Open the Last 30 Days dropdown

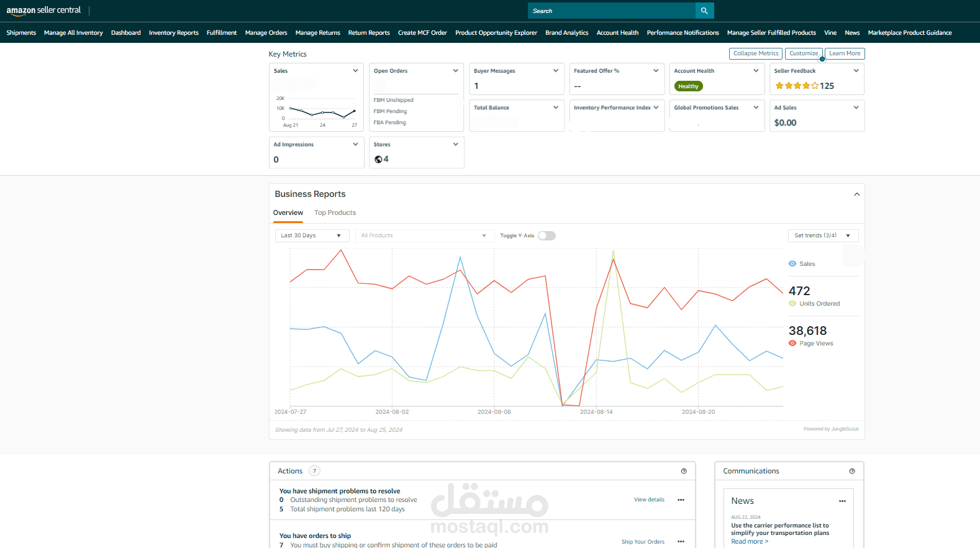311,235
